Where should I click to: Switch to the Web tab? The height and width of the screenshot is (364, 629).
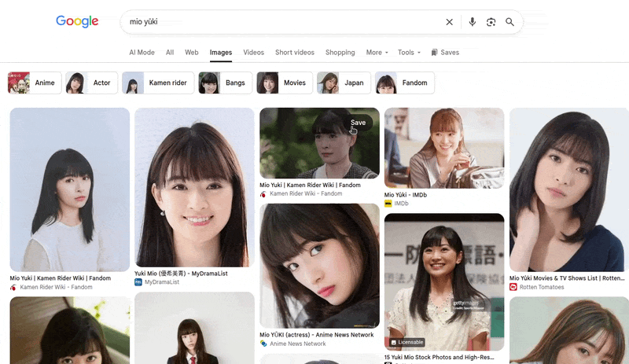pos(191,52)
